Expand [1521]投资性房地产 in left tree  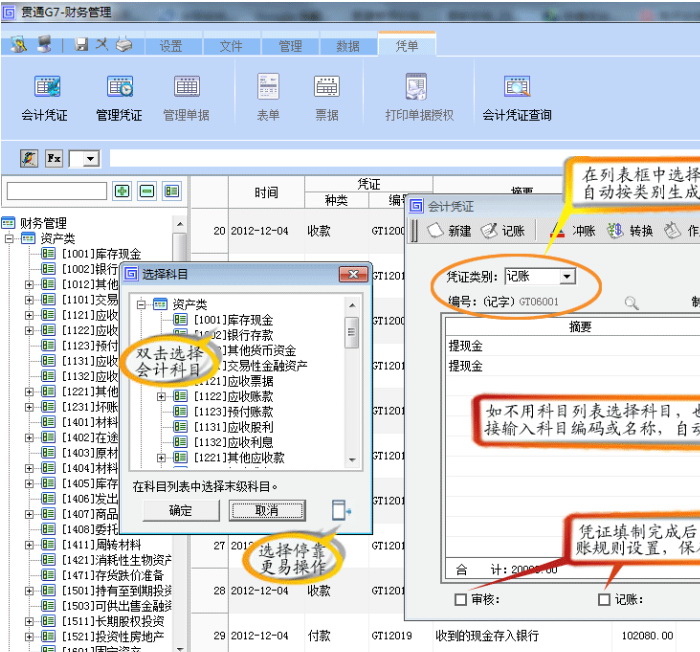pyautogui.click(x=29, y=636)
